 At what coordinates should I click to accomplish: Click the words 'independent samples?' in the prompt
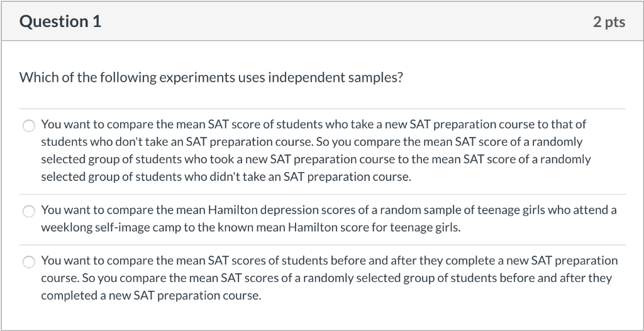point(336,77)
